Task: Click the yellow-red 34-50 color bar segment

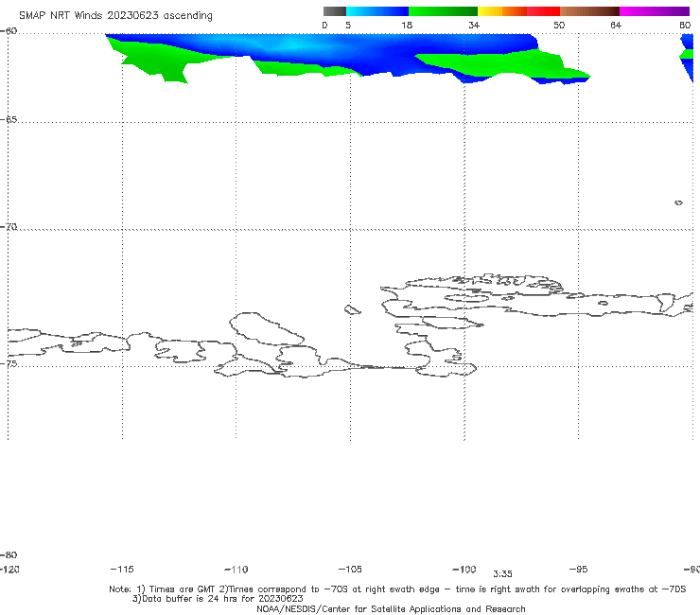Action: (518, 11)
